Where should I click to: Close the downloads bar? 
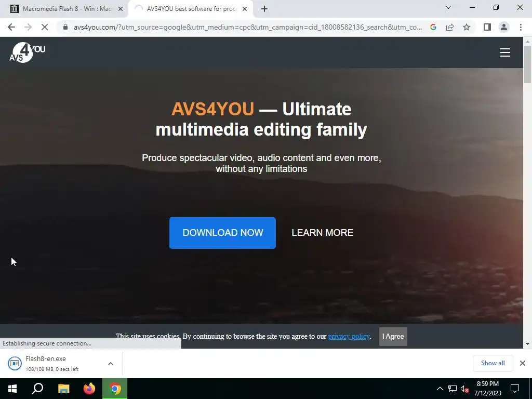click(x=523, y=363)
